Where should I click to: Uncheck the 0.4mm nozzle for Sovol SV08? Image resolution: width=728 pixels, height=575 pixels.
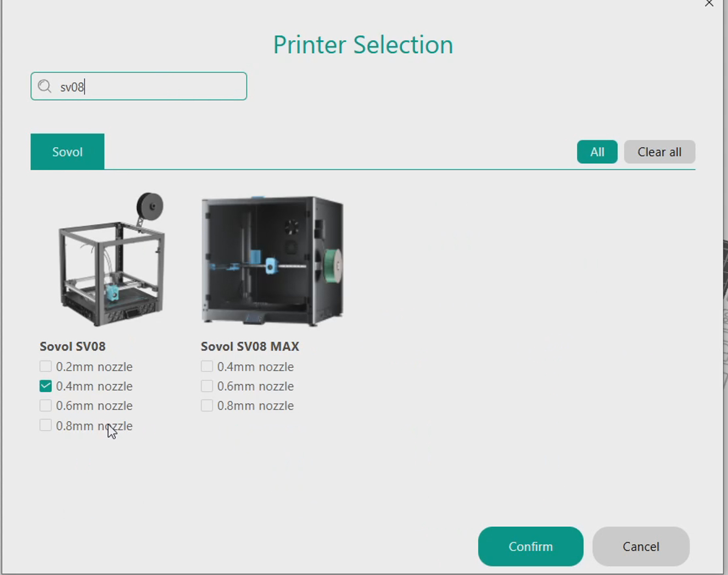pos(46,386)
